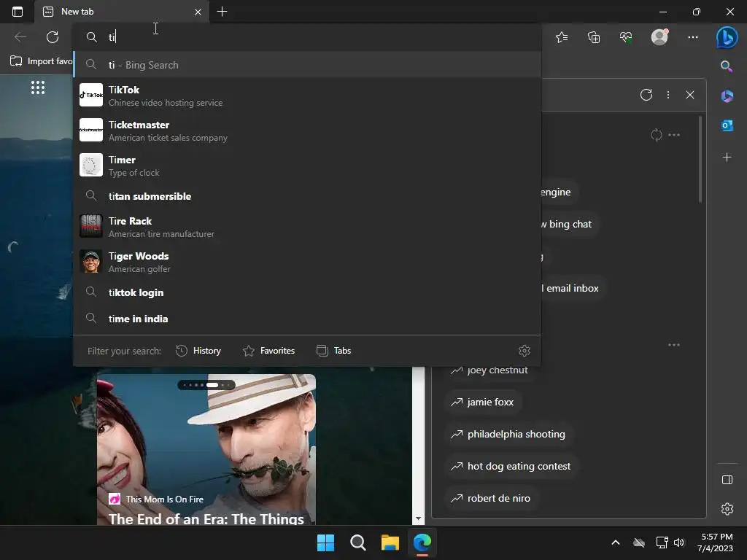The width and height of the screenshot is (747, 560).
Task: Choose the Ticketmaster suggestion
Action: [x=307, y=131]
